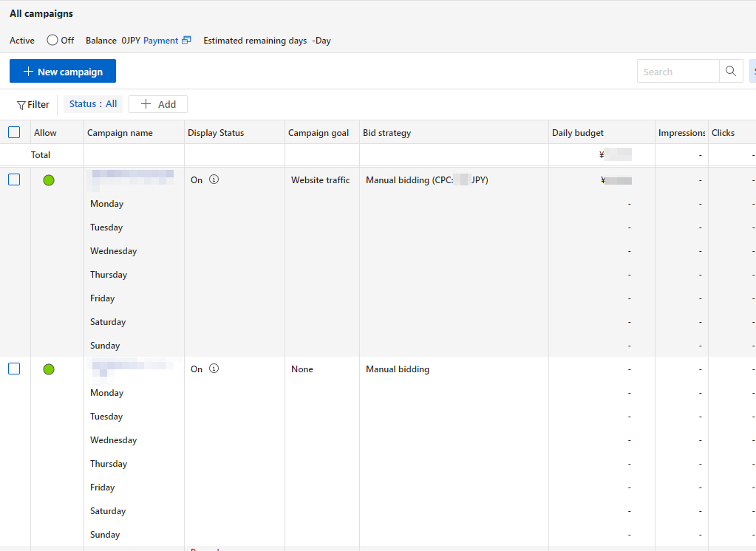This screenshot has height=551, width=756.
Task: Open the Status: All filter chip
Action: pos(93,104)
